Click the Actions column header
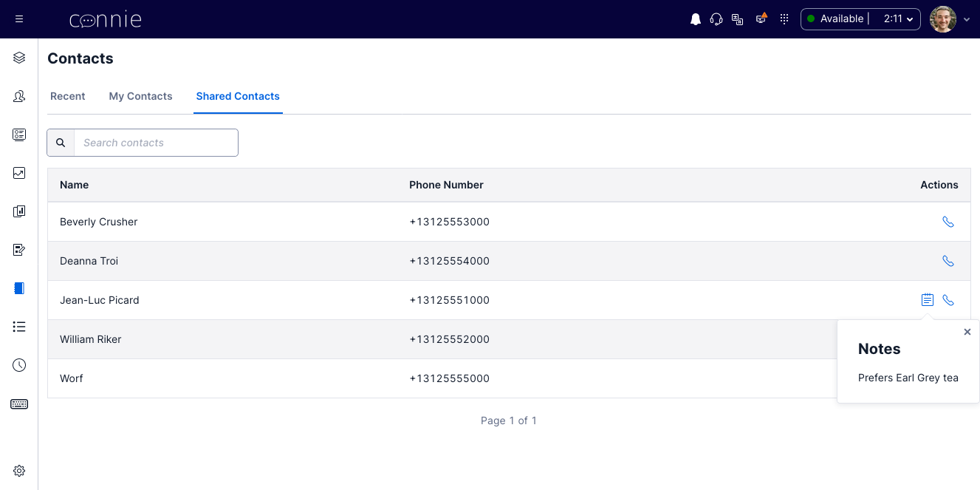Image resolution: width=980 pixels, height=490 pixels. click(x=939, y=185)
